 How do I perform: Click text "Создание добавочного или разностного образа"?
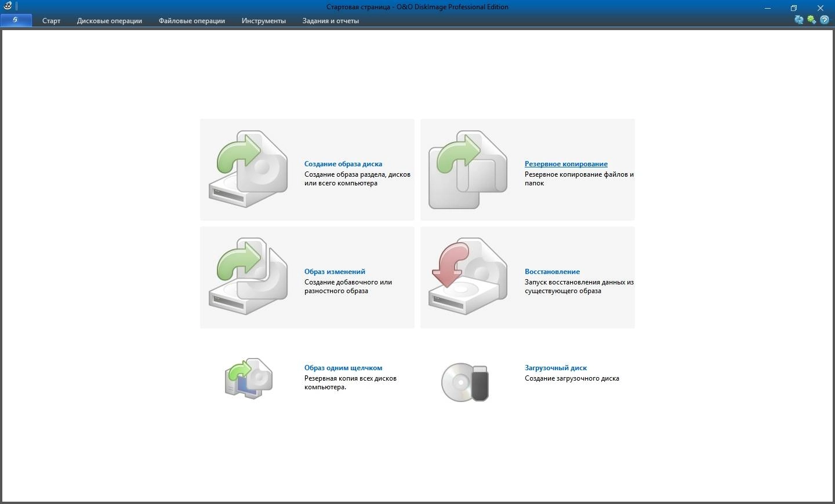pyautogui.click(x=348, y=287)
